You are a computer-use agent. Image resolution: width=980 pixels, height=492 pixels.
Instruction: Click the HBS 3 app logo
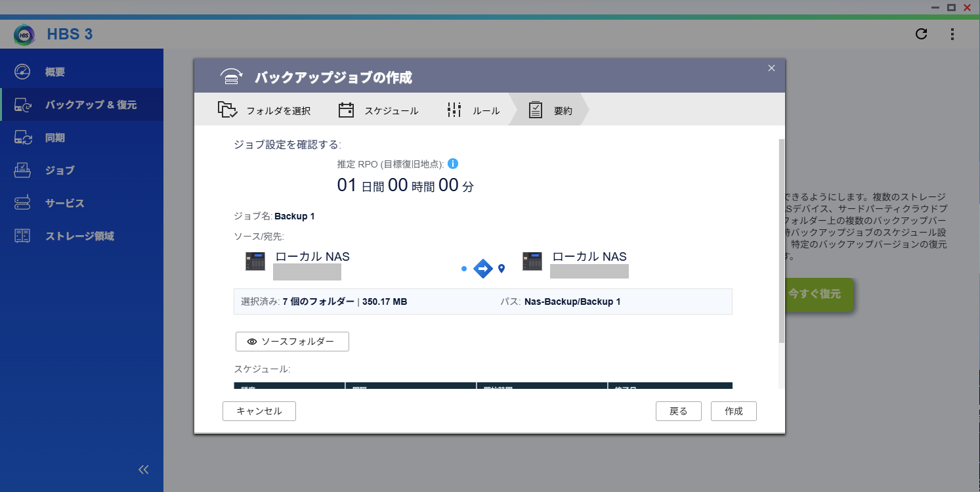[24, 35]
